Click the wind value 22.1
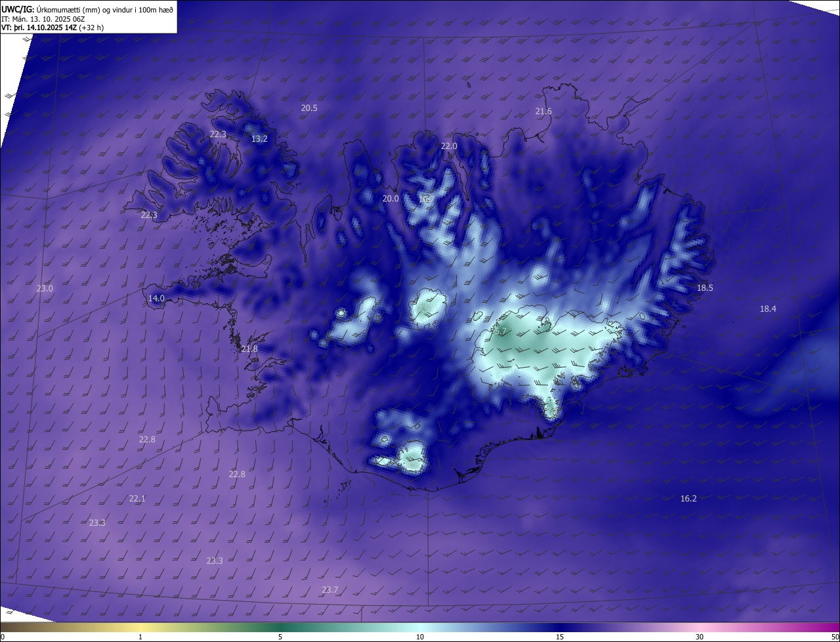 coord(137,498)
